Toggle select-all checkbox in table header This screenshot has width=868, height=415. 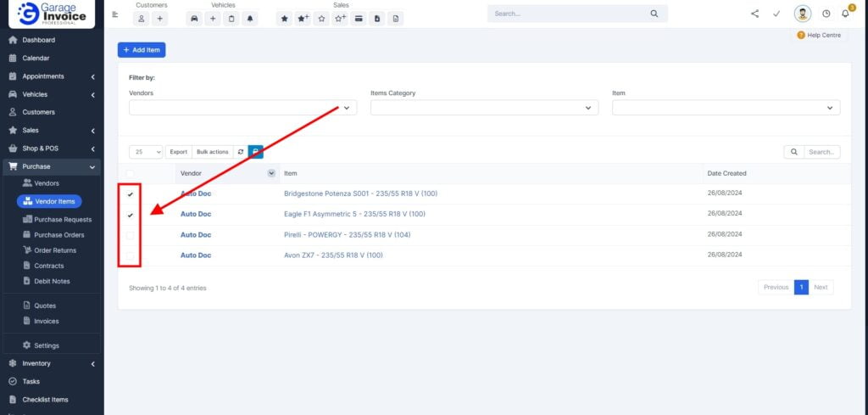pos(130,173)
